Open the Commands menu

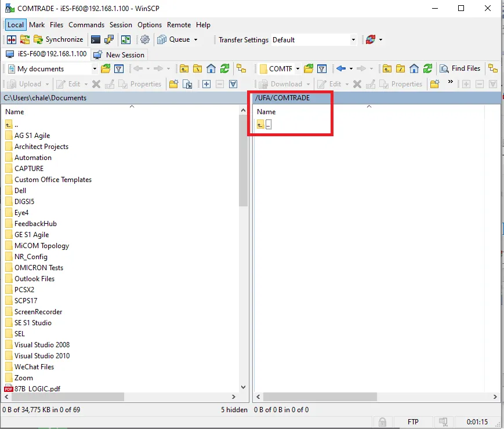(86, 25)
